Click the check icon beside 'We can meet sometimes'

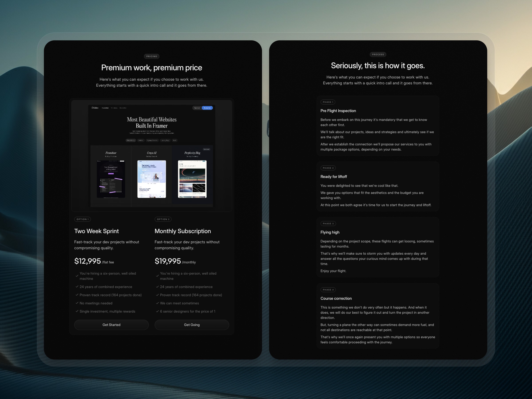(157, 303)
